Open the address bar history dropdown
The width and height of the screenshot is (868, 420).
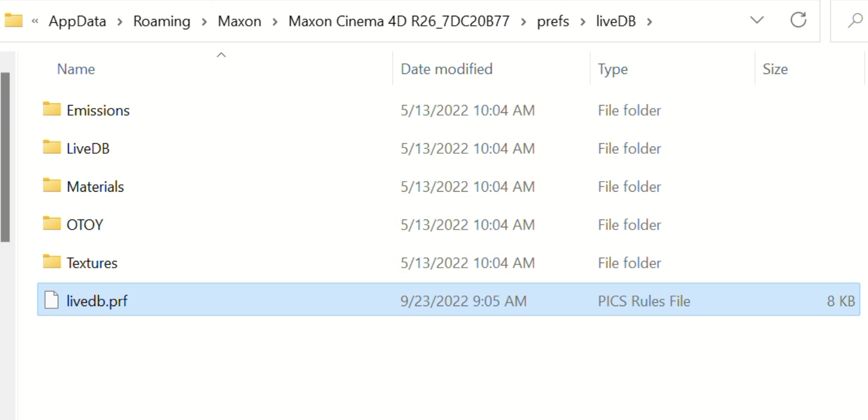point(757,20)
